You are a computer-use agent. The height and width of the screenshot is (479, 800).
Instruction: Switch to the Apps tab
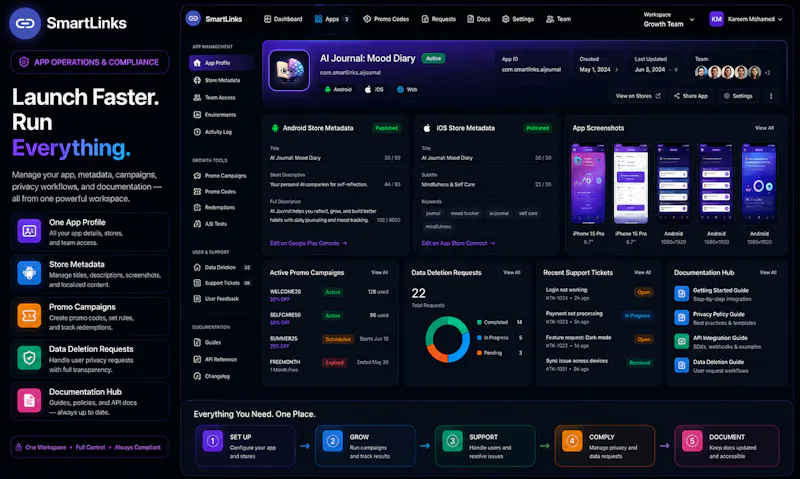[332, 19]
